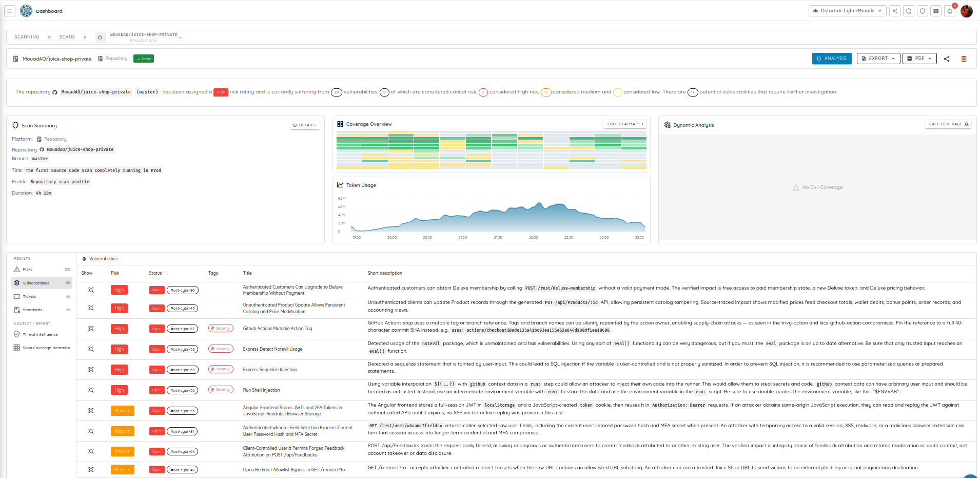Open Standards in the results sidebar

pyautogui.click(x=42, y=310)
